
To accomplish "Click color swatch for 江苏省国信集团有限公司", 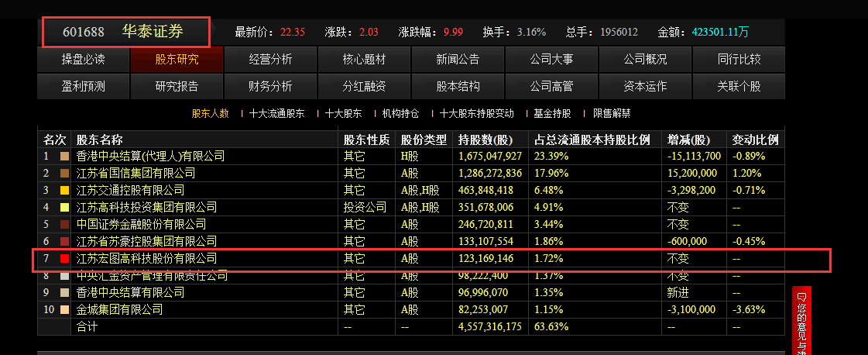I will [x=64, y=174].
